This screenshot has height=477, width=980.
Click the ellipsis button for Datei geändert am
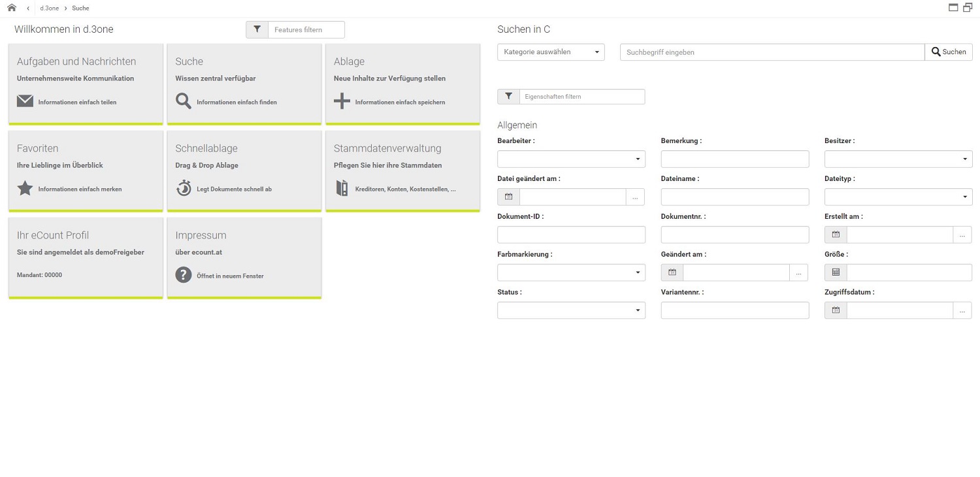(635, 197)
